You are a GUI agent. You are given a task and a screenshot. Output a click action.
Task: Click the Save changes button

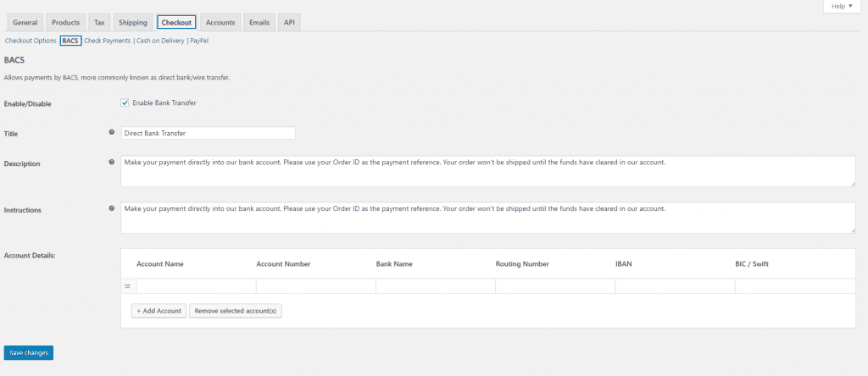[x=29, y=352]
